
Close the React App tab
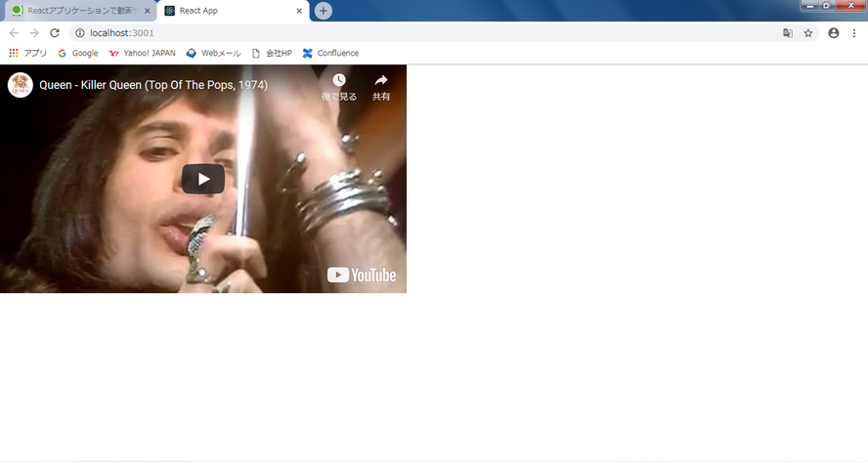(x=299, y=11)
